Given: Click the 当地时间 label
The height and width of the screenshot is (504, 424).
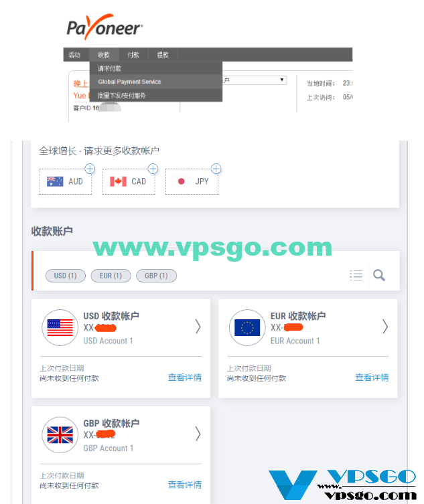Looking at the screenshot, I should pyautogui.click(x=321, y=83).
